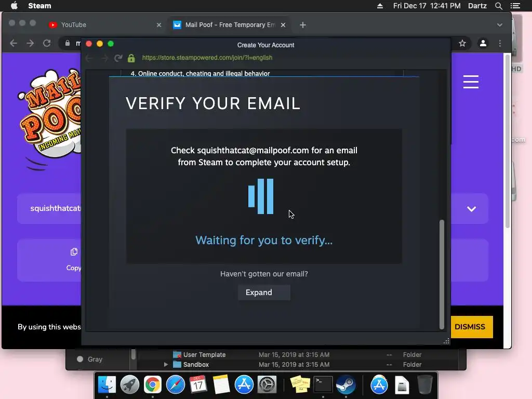Click the eject icon in the menu bar
Image resolution: width=532 pixels, height=399 pixels.
[380, 6]
